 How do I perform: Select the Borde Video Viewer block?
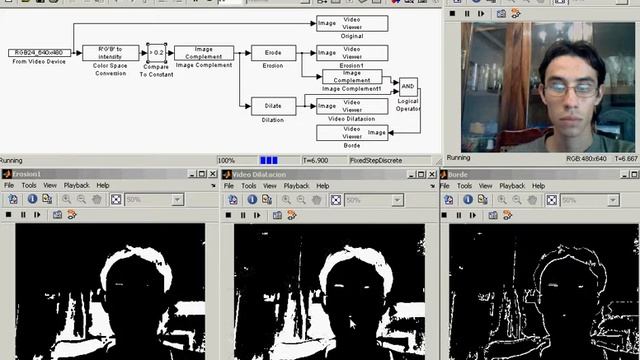[x=352, y=133]
